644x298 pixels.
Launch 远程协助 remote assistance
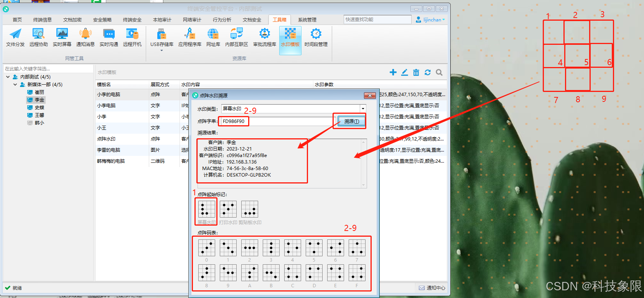(39, 37)
